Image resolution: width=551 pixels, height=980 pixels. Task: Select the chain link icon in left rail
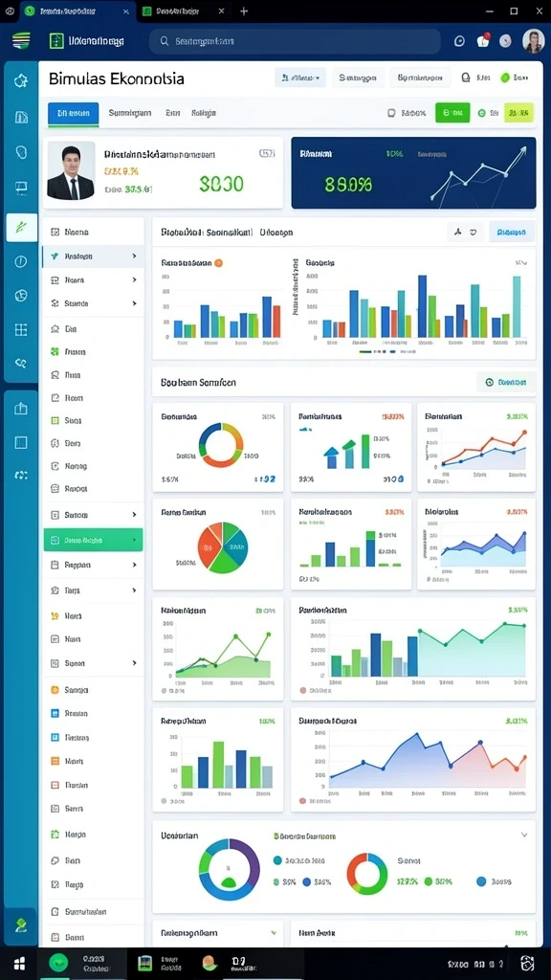tap(21, 363)
